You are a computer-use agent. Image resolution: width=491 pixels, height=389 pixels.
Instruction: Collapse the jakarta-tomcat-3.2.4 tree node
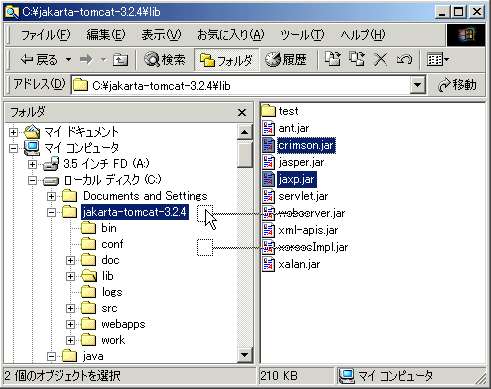(x=51, y=212)
